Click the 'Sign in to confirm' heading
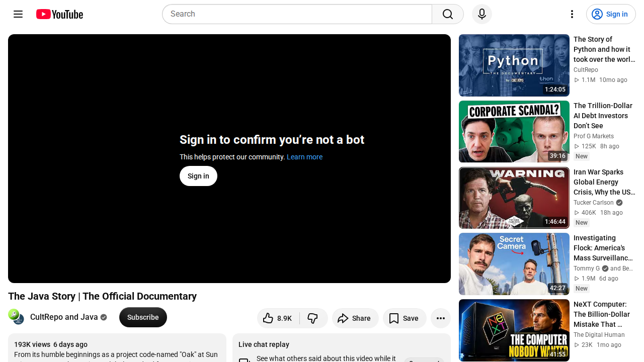Screen dimensions: 644x362 pos(272,140)
